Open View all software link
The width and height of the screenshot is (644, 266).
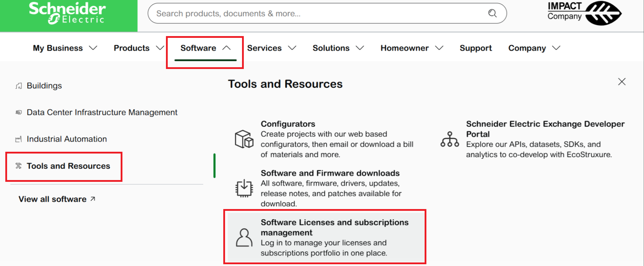(x=52, y=199)
